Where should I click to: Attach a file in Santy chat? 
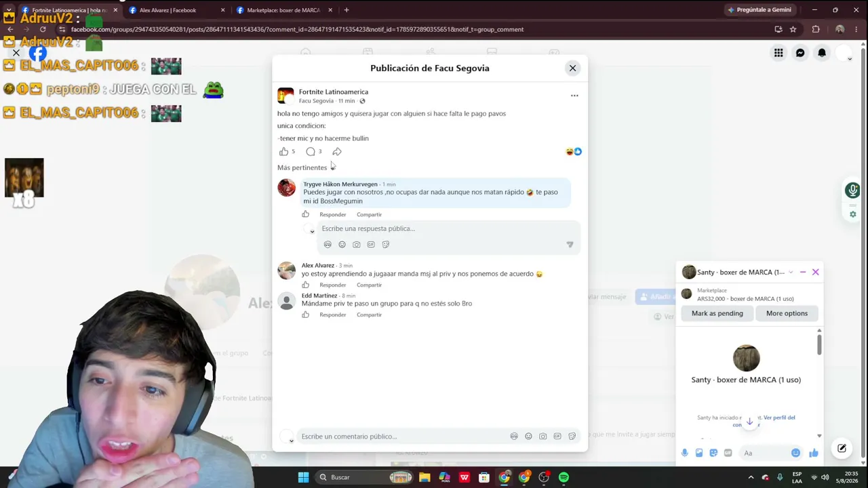699,453
